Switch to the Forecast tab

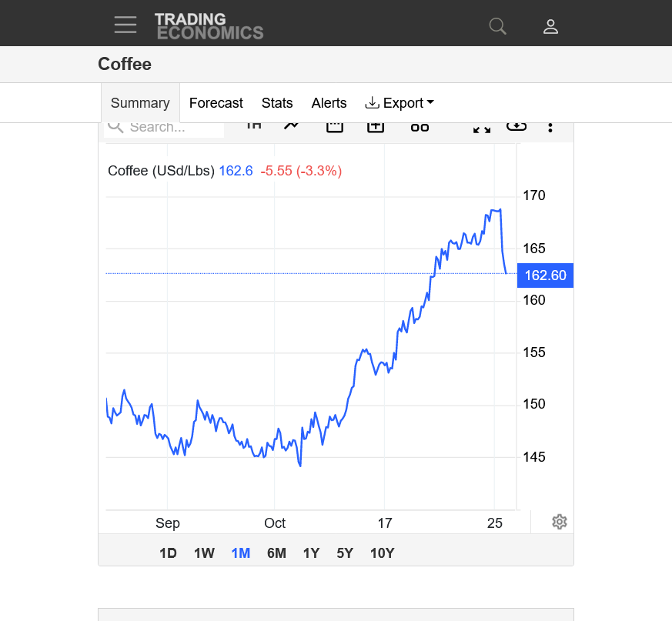tap(216, 103)
